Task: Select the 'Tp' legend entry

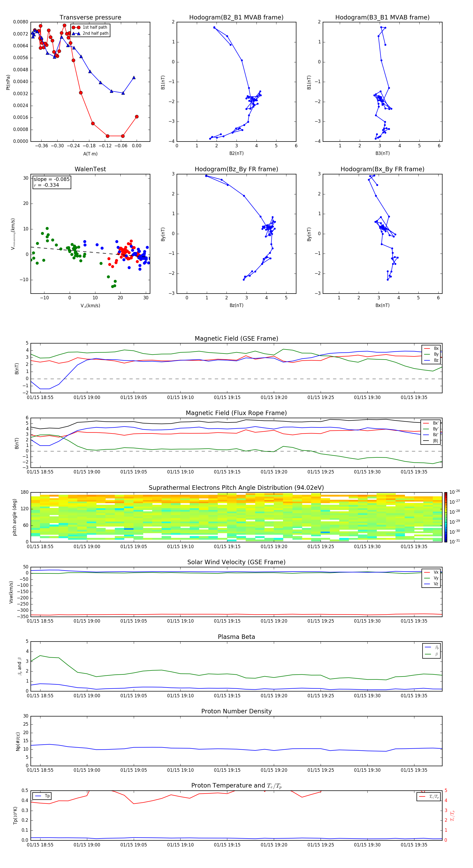Action: click(x=42, y=796)
